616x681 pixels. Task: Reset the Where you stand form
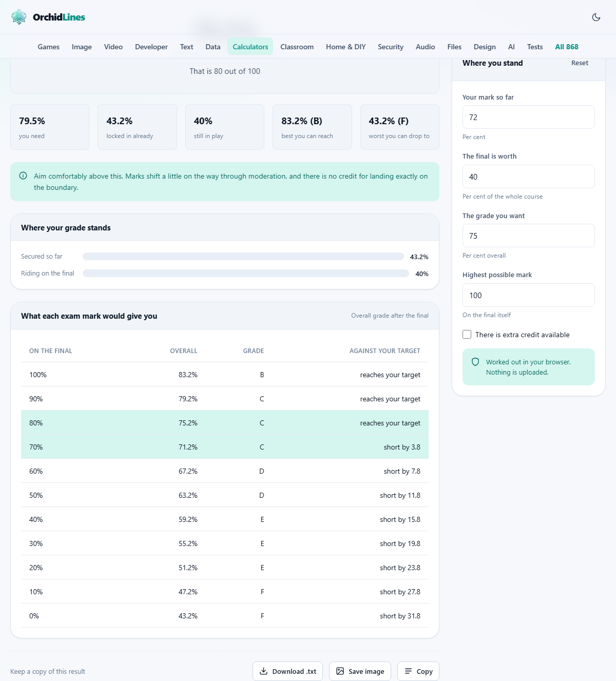coord(580,63)
